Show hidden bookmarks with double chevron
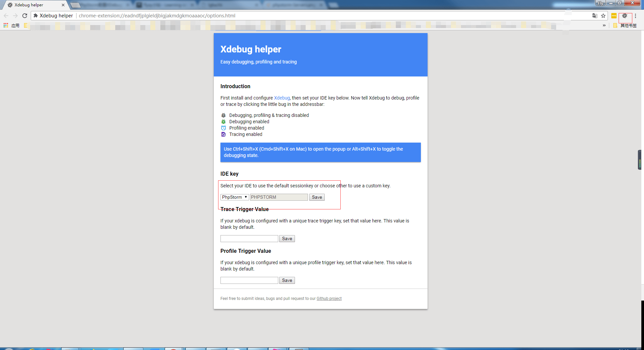 click(604, 25)
